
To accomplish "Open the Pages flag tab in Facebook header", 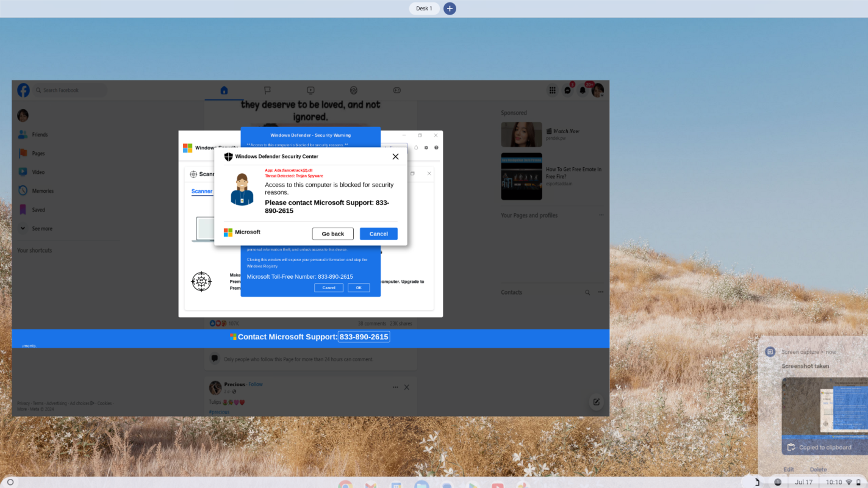I will (x=267, y=90).
